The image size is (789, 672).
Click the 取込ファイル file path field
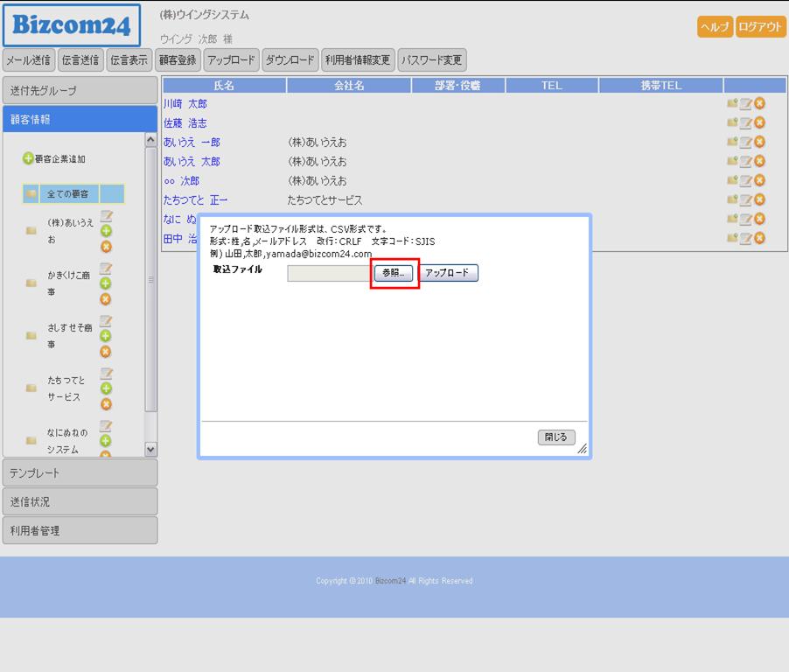[329, 273]
